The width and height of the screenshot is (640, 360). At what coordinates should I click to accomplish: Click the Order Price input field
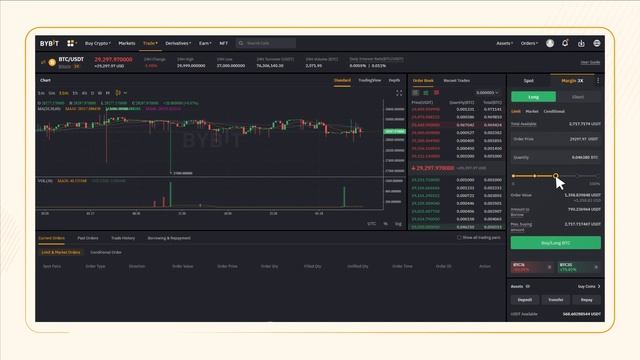point(556,139)
